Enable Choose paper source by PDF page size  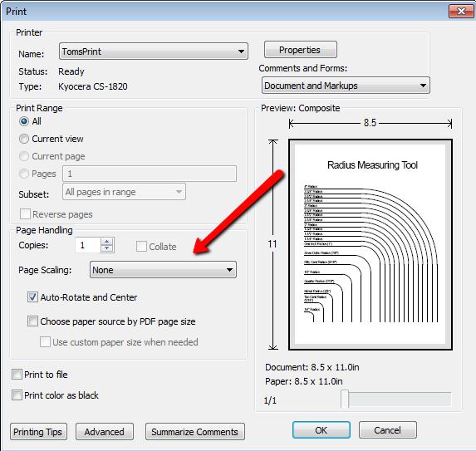pos(32,321)
